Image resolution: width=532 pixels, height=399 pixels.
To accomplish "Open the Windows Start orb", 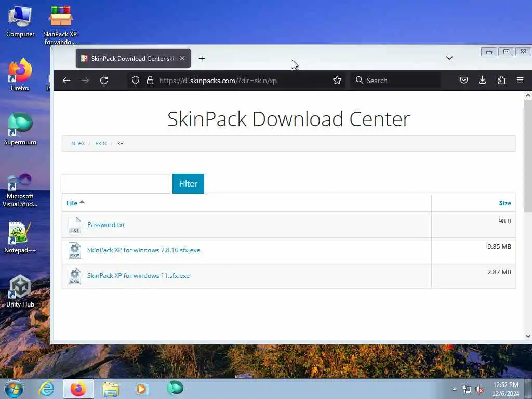I will (x=14, y=389).
